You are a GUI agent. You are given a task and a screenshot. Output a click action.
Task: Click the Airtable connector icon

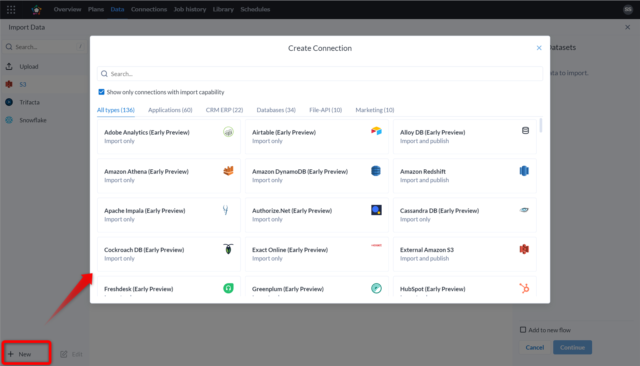[376, 131]
